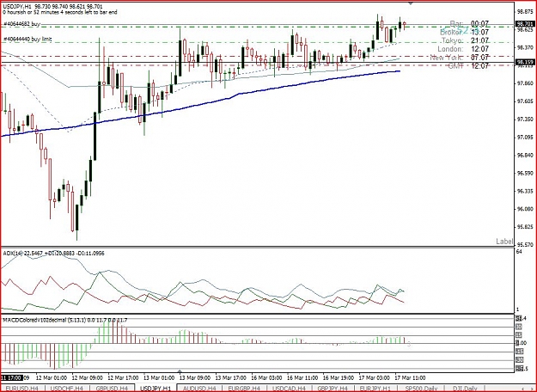
Task: Switch to the EURUSD,H4 chart tab
Action: point(22,389)
